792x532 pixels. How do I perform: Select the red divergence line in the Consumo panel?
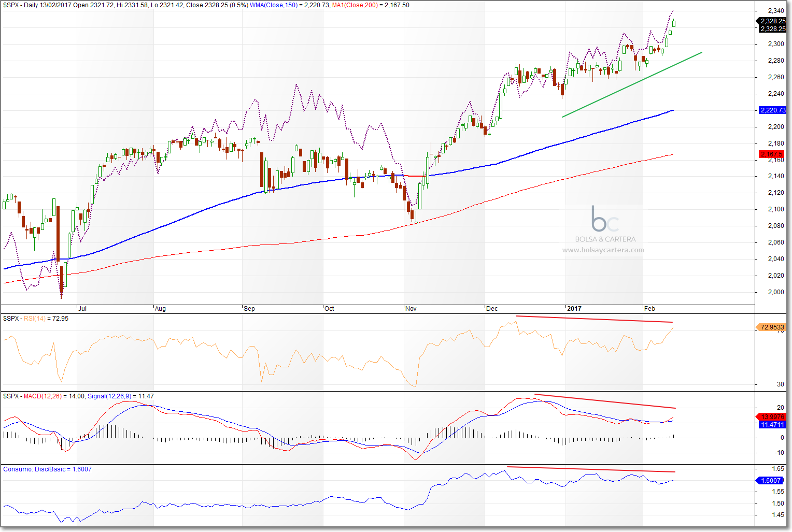coord(591,469)
